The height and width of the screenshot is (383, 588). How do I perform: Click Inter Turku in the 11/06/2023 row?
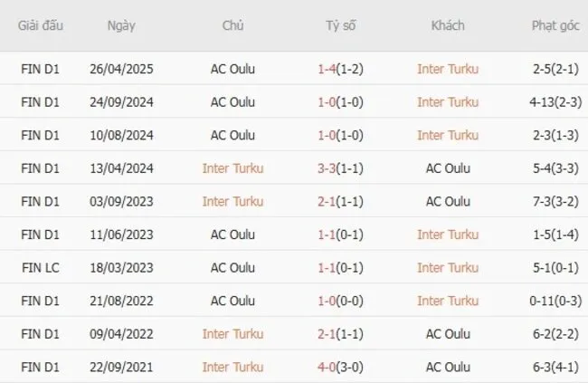(x=448, y=235)
